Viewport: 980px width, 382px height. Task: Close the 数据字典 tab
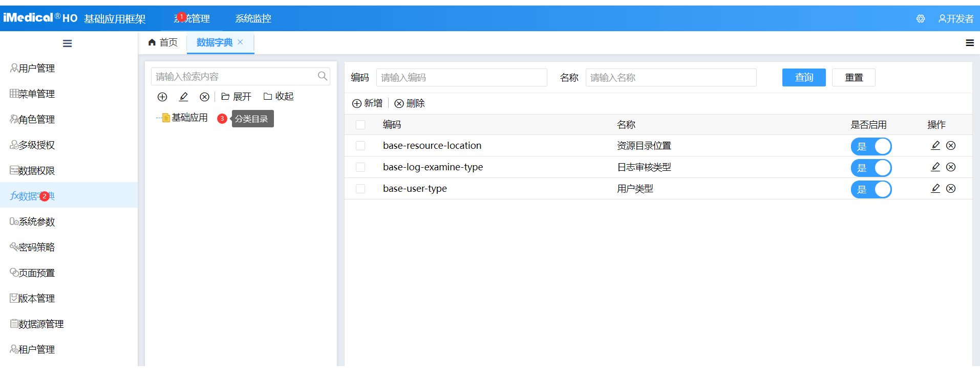tap(240, 42)
